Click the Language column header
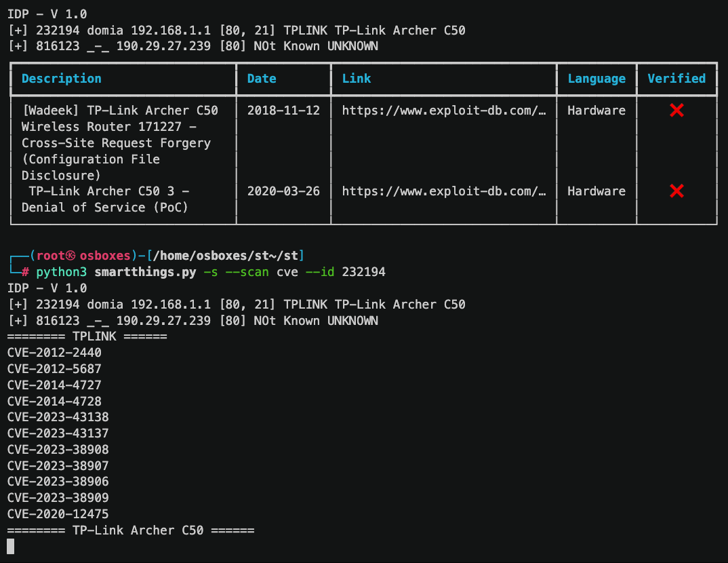This screenshot has height=563, width=728. (x=596, y=79)
